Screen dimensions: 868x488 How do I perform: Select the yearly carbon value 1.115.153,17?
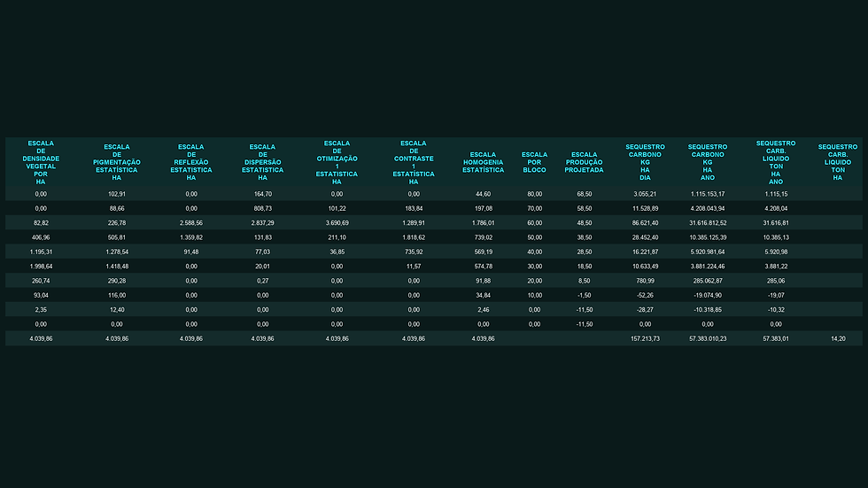coord(708,194)
